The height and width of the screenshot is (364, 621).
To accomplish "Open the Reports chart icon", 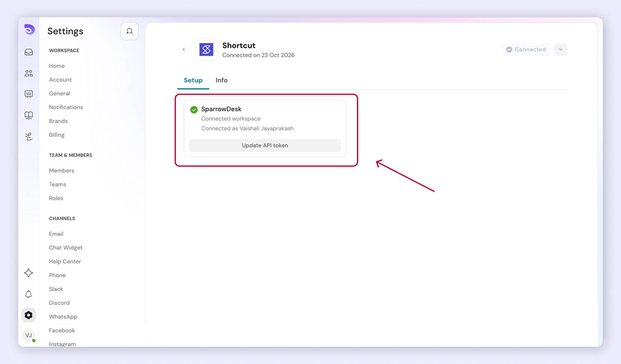I will [29, 94].
